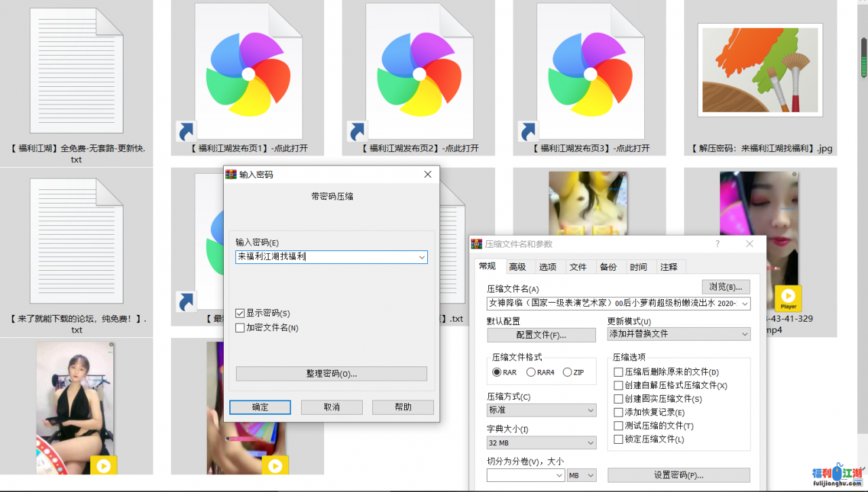Switch to the 高级 tab
Screen dimensions: 868x492
pyautogui.click(x=517, y=266)
